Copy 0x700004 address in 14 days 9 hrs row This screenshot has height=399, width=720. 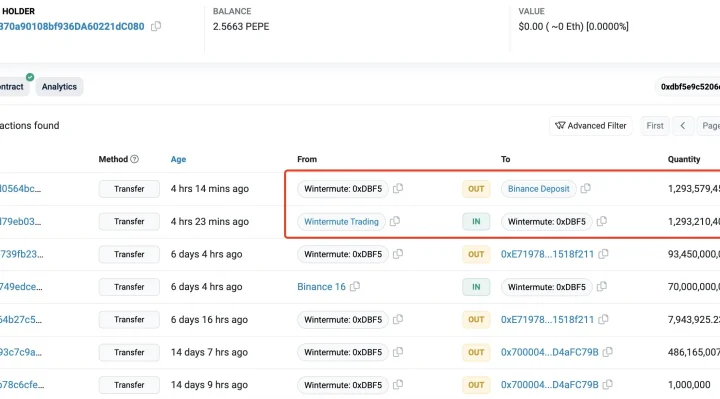[x=608, y=385]
